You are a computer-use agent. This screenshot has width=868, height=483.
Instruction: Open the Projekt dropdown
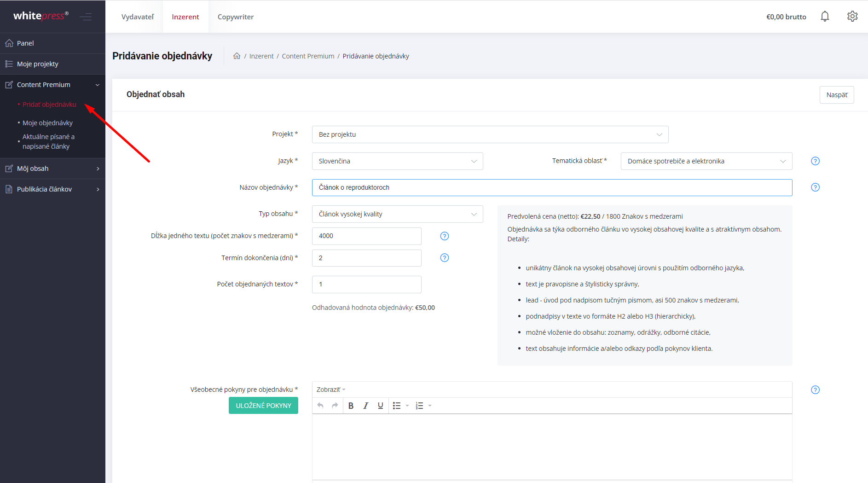(x=490, y=134)
